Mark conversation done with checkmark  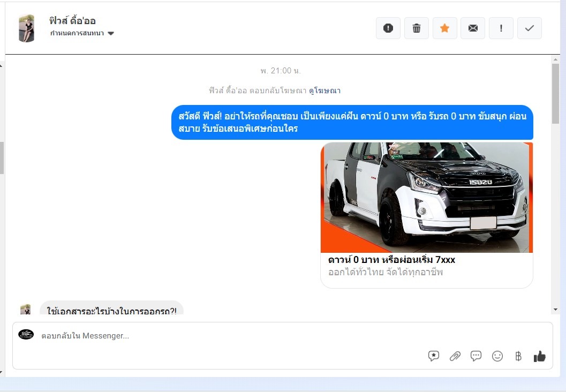529,28
